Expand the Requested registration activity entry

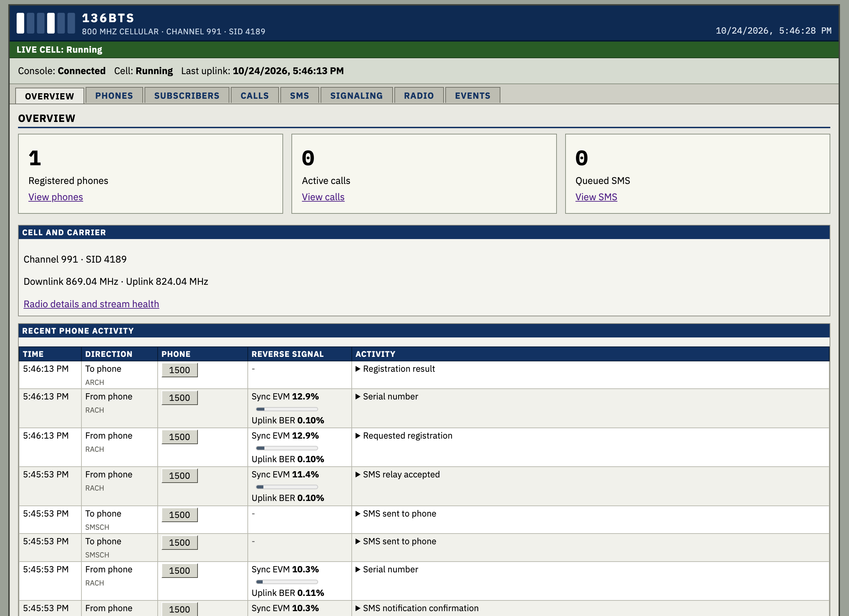tap(404, 435)
